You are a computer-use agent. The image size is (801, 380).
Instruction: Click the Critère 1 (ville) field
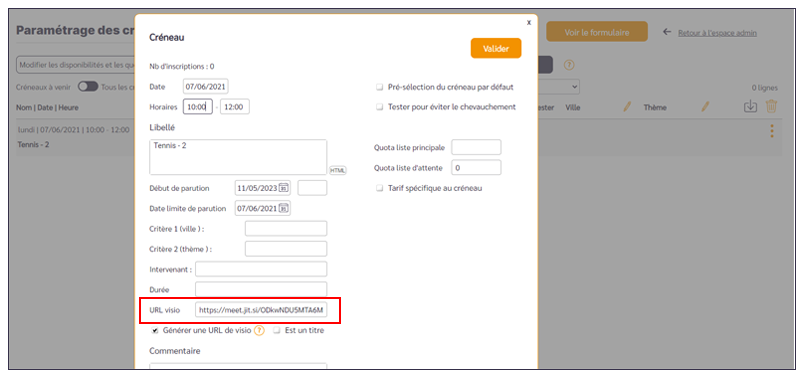286,229
